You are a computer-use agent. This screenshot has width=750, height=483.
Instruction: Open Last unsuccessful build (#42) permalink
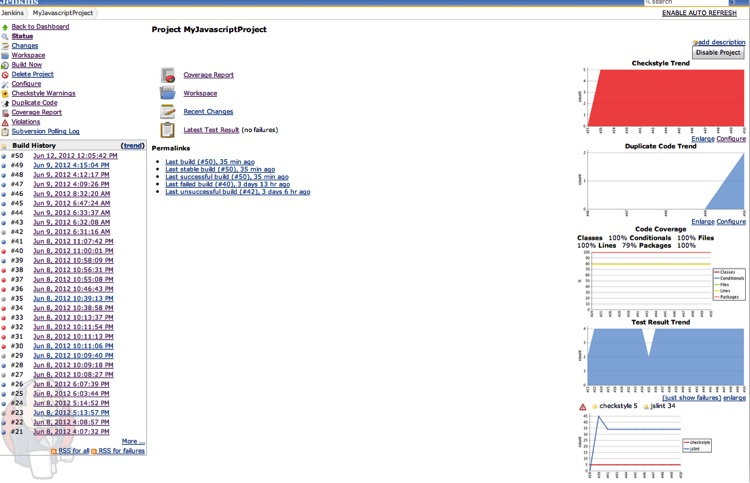(238, 192)
